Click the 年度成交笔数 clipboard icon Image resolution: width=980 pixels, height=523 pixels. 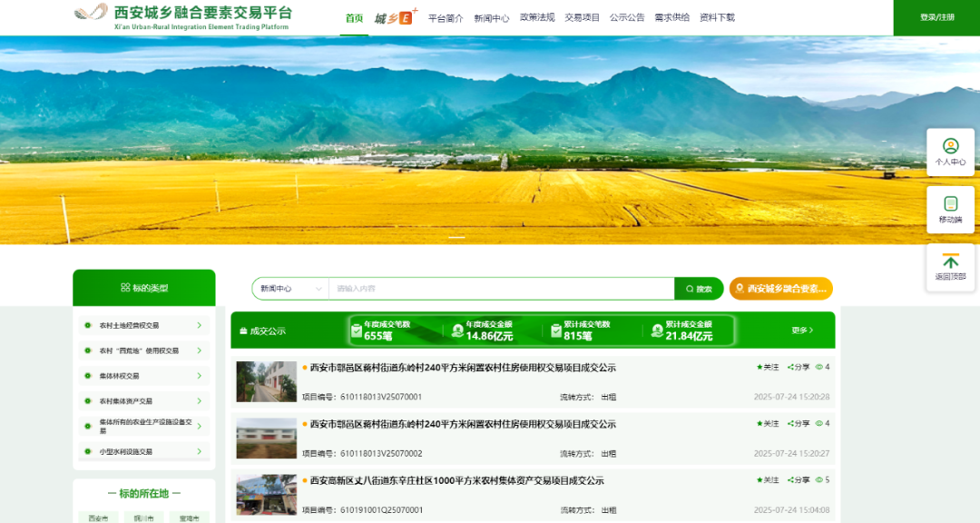(357, 331)
